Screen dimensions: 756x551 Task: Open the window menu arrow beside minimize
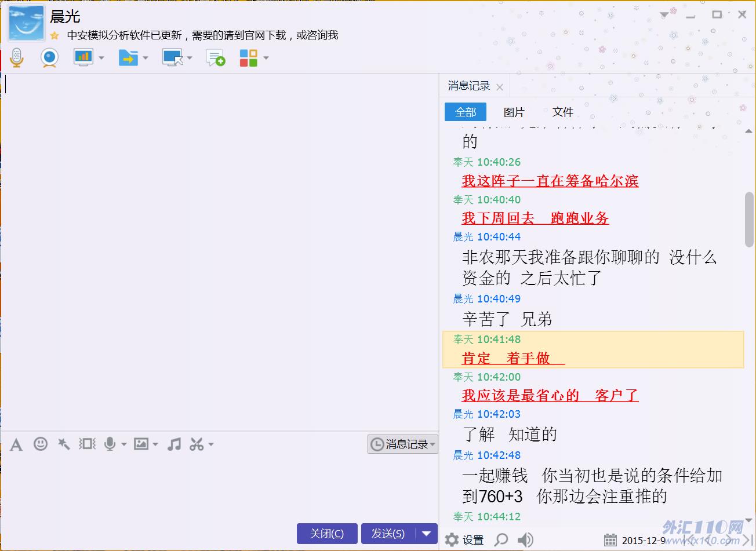664,15
